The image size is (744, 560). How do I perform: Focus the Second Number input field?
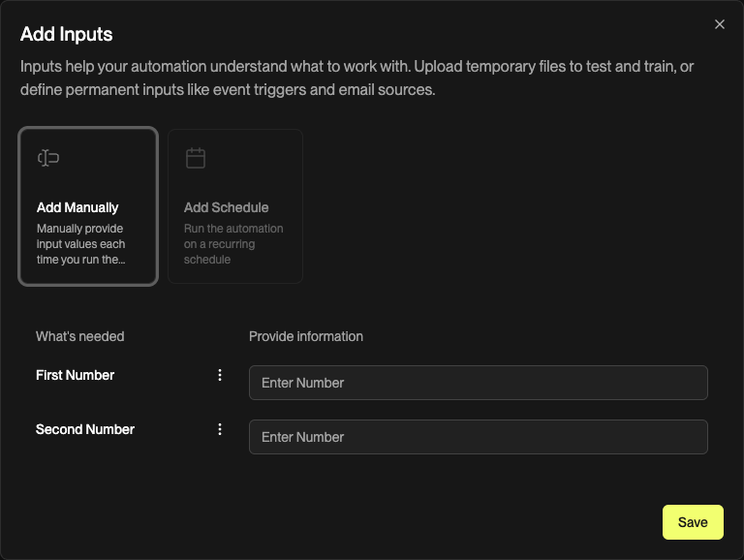point(478,437)
